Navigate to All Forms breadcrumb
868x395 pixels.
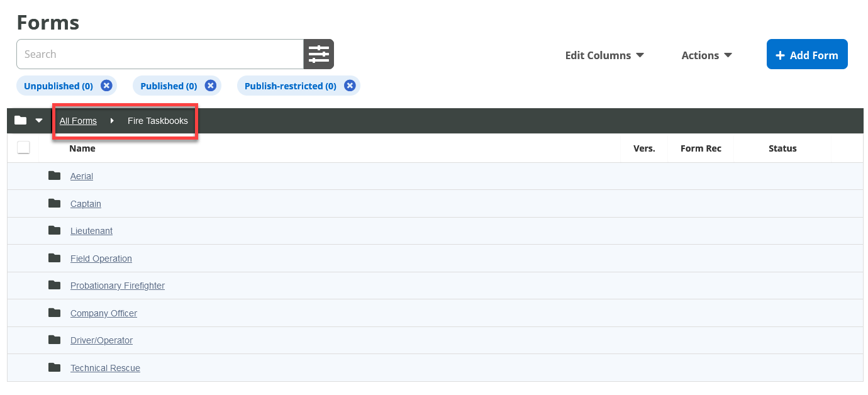tap(78, 121)
